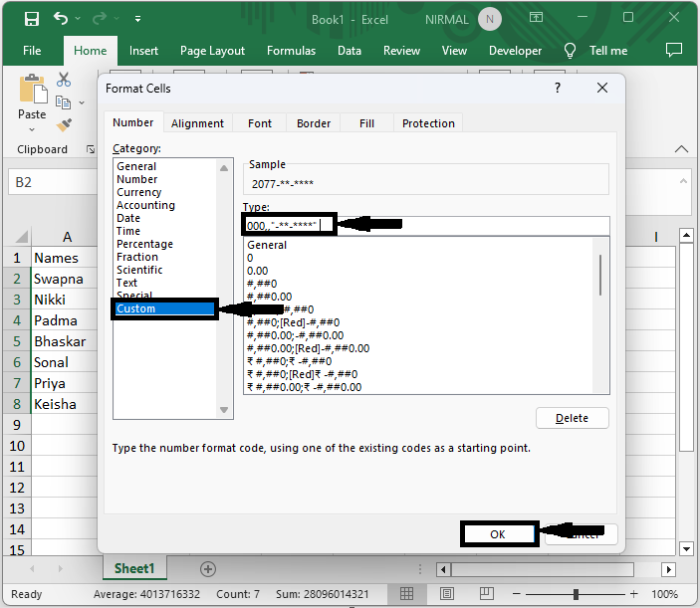The image size is (700, 608).
Task: Open the Customize Quick Access Toolbar dropdown
Action: pyautogui.click(x=137, y=19)
